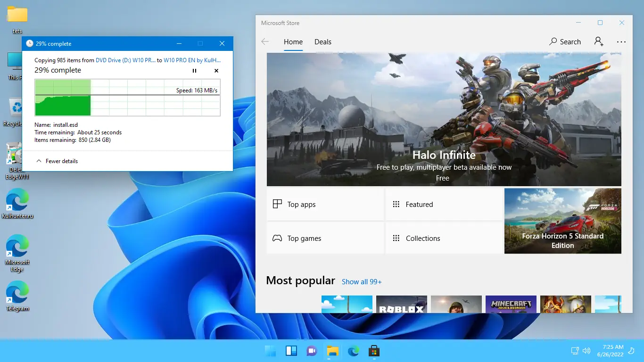Select the Kulhunter.ru desktop shortcut

17,204
